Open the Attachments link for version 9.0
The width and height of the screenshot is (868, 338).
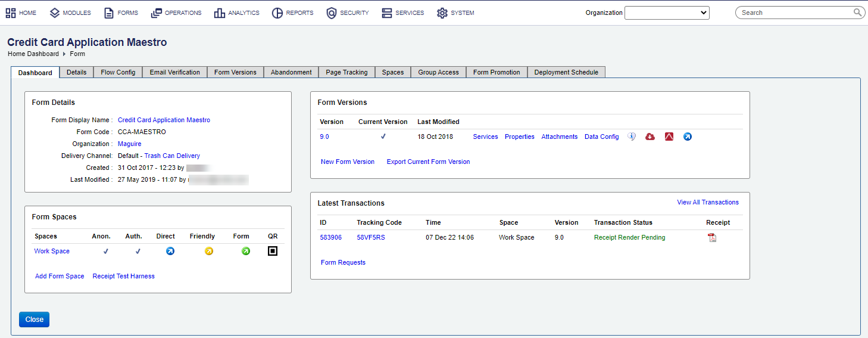(560, 137)
